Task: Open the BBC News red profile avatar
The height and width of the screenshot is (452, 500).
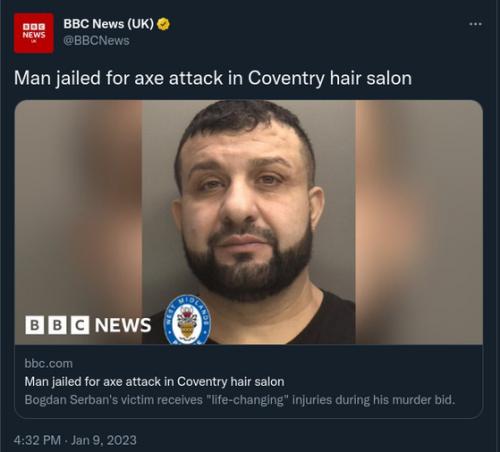Action: click(34, 33)
